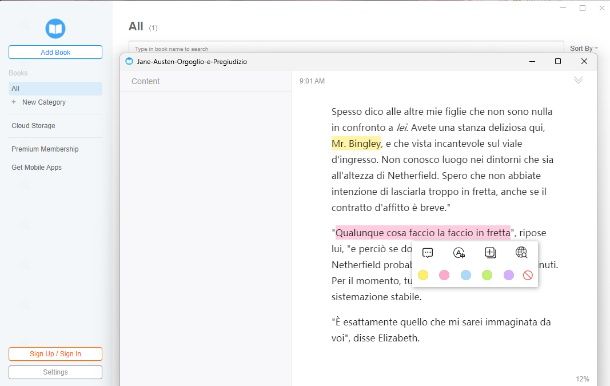Minimize the Orgoglio e Pregiudizio reader window
Screen dimensions: 610x386
pos(532,61)
